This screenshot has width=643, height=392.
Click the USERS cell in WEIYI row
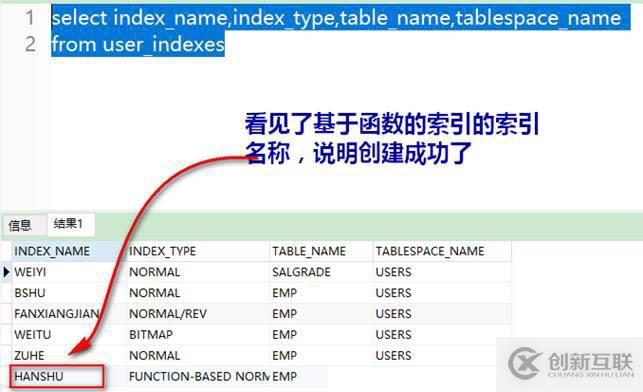point(442,272)
